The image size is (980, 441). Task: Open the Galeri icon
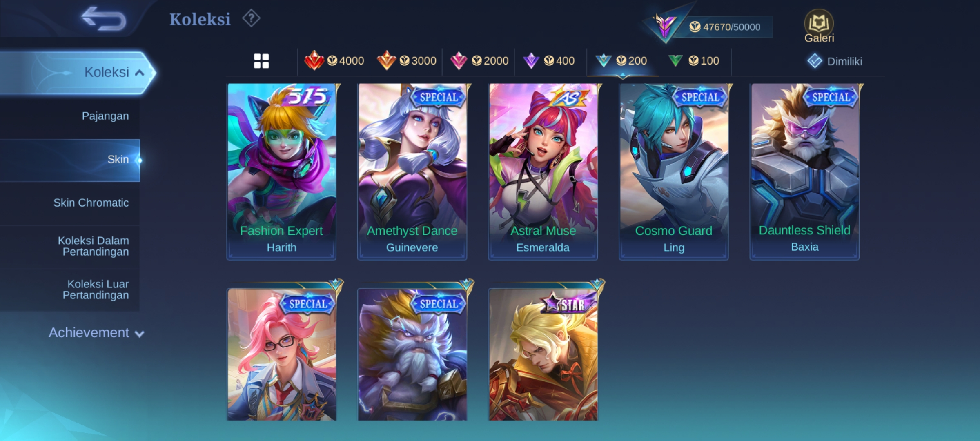tap(819, 27)
